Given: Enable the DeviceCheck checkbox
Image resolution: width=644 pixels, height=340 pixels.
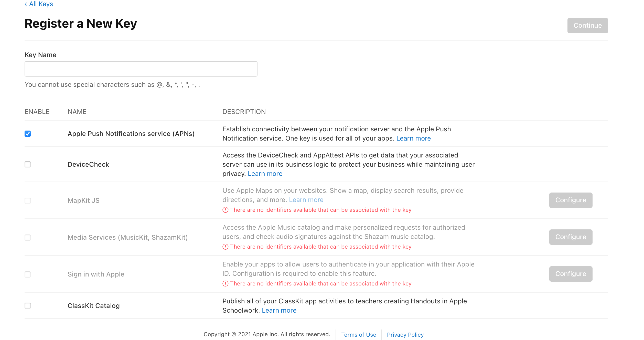Looking at the screenshot, I should pos(28,164).
